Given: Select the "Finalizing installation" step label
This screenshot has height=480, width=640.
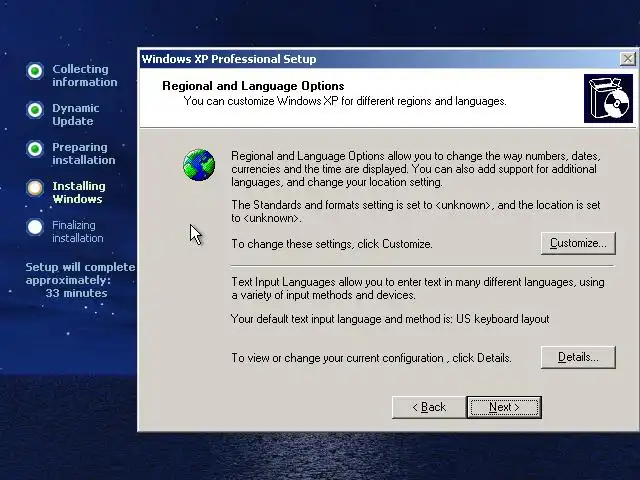Looking at the screenshot, I should (78, 231).
